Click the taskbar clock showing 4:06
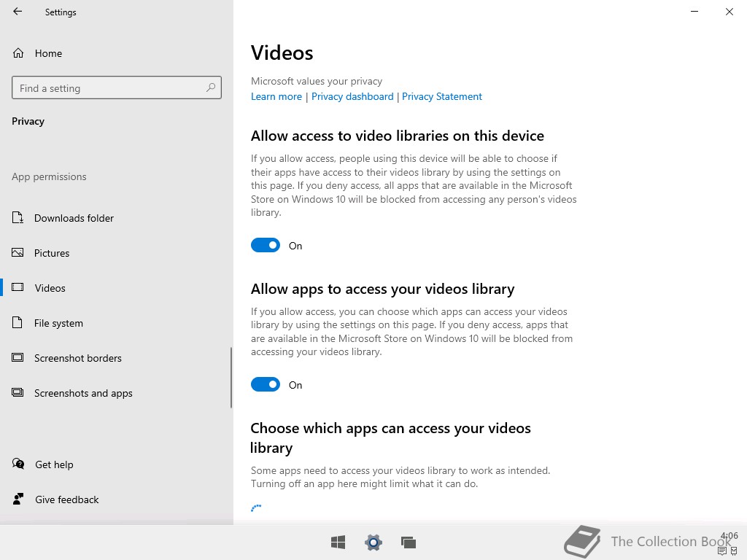 [729, 536]
